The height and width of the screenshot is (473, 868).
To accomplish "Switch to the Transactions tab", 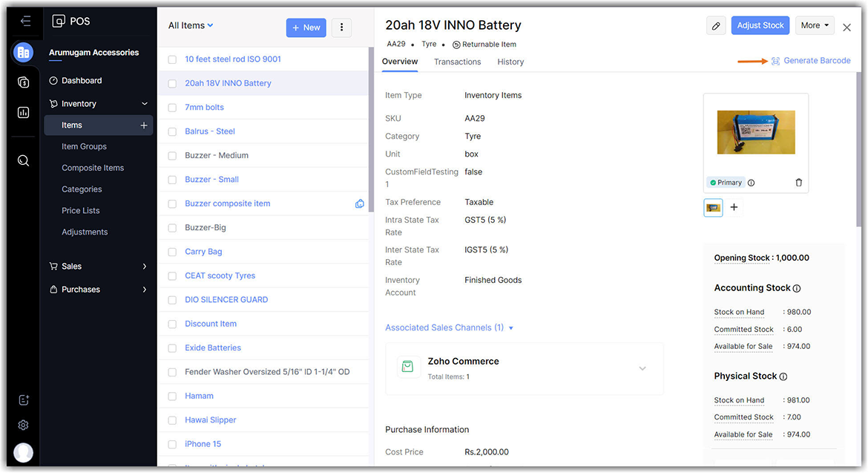I will (x=457, y=62).
